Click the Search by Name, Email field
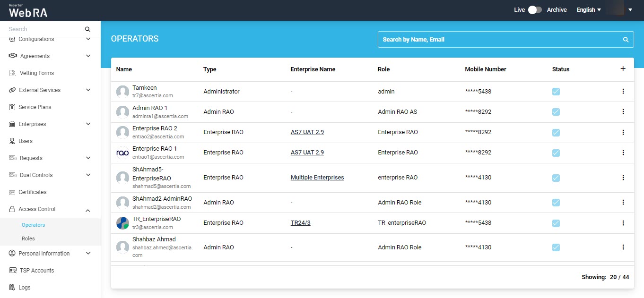Image resolution: width=644 pixels, height=298 pixels. pyautogui.click(x=499, y=40)
